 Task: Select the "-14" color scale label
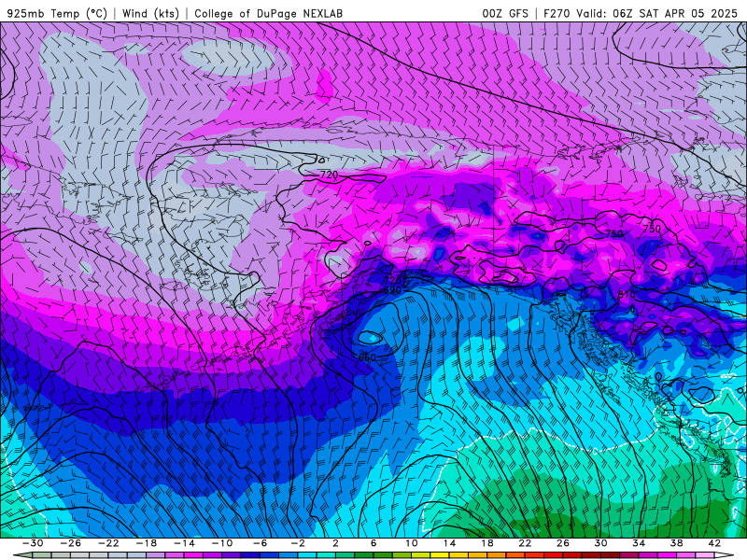click(x=184, y=543)
